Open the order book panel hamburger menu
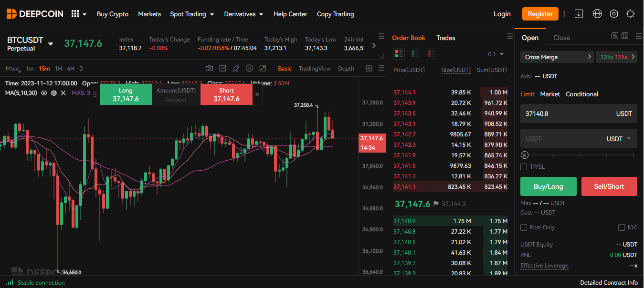This screenshot has width=644, height=288. (x=510, y=36)
